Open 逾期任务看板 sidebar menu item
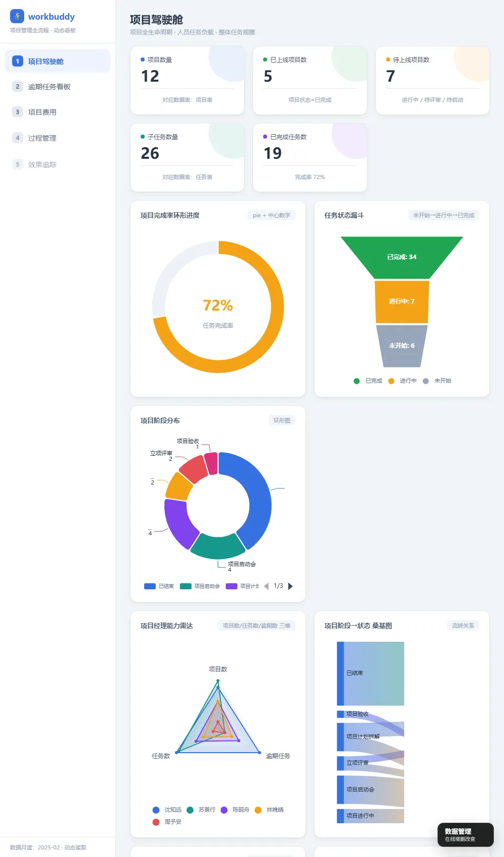The height and width of the screenshot is (857, 504). (57, 87)
